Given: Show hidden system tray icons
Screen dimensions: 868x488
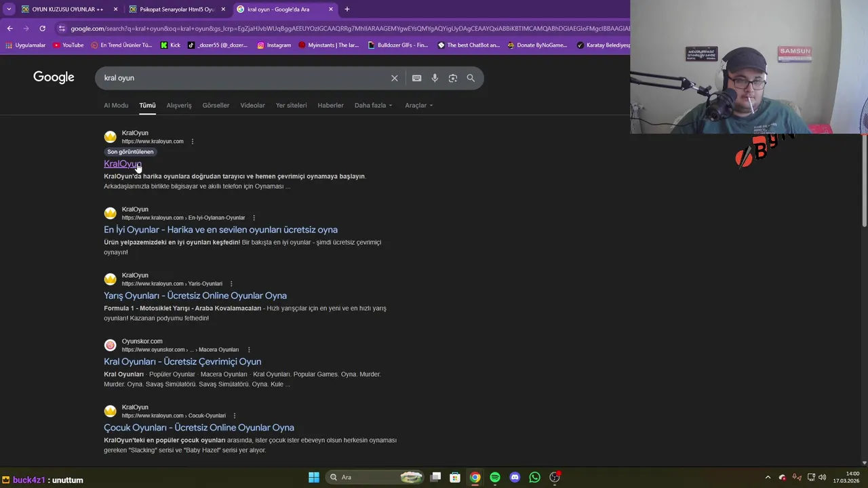Looking at the screenshot, I should 768,477.
